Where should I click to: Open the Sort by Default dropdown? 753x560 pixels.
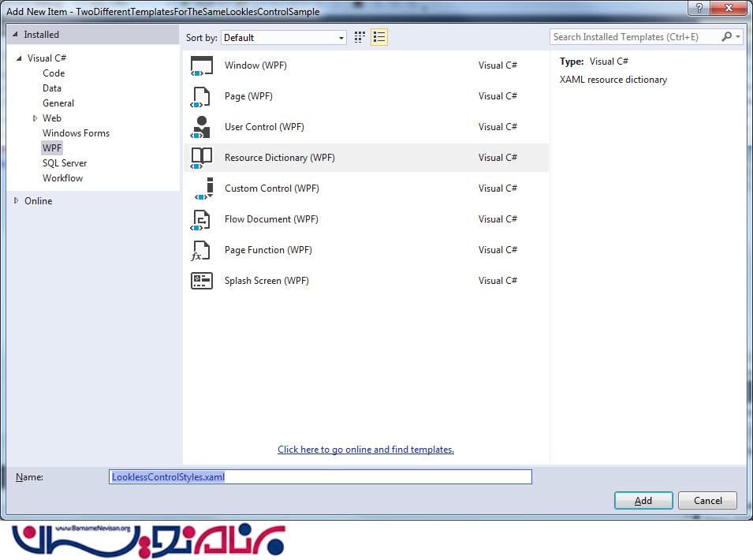point(284,37)
